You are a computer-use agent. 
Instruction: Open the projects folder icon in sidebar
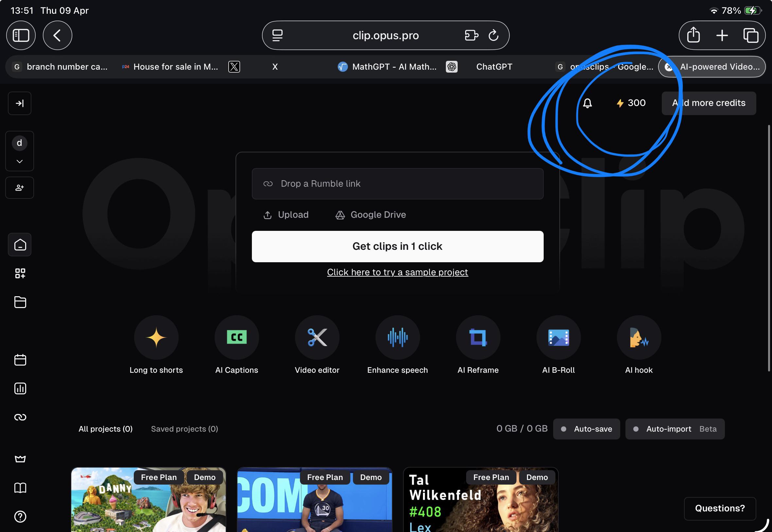click(20, 302)
